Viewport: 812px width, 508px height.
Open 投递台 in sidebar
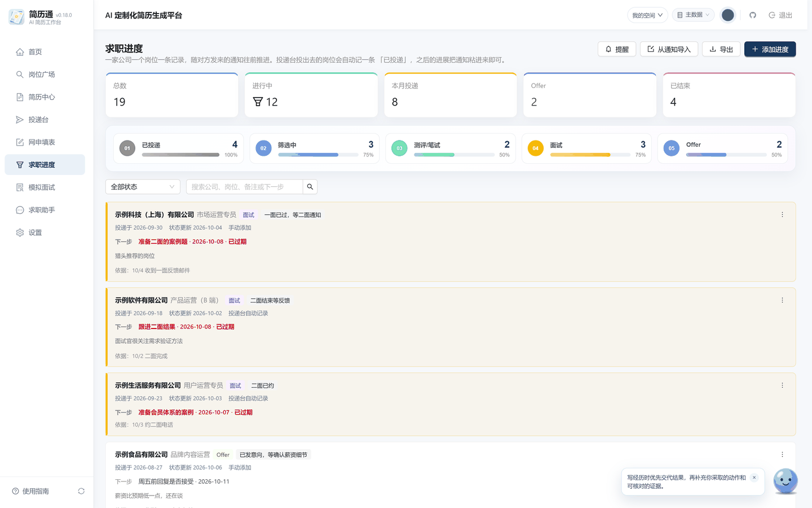pos(45,120)
